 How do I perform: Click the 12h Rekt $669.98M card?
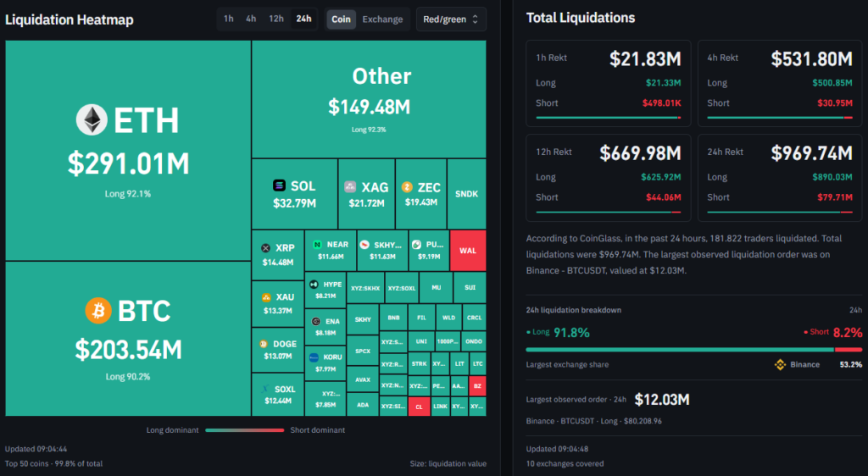coord(609,178)
